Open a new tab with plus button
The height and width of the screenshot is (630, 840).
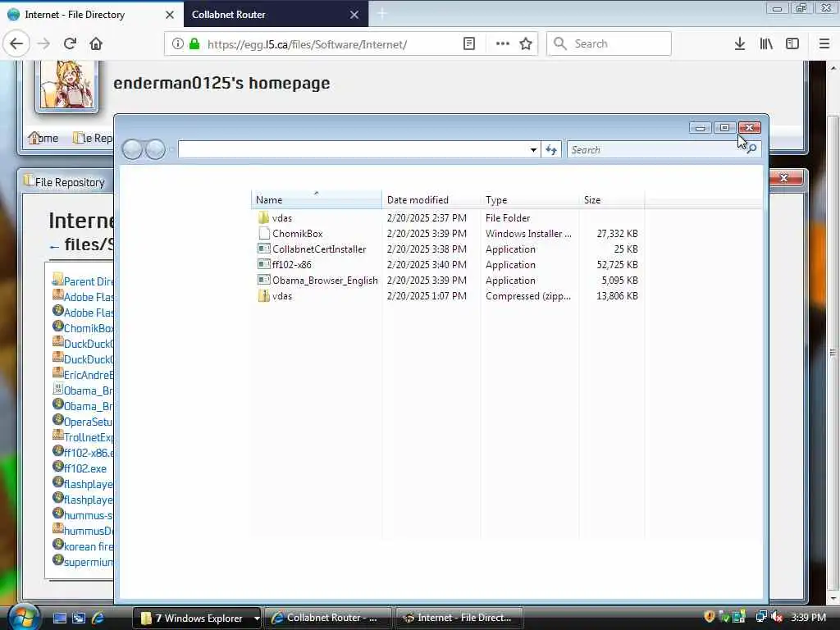[x=382, y=14]
